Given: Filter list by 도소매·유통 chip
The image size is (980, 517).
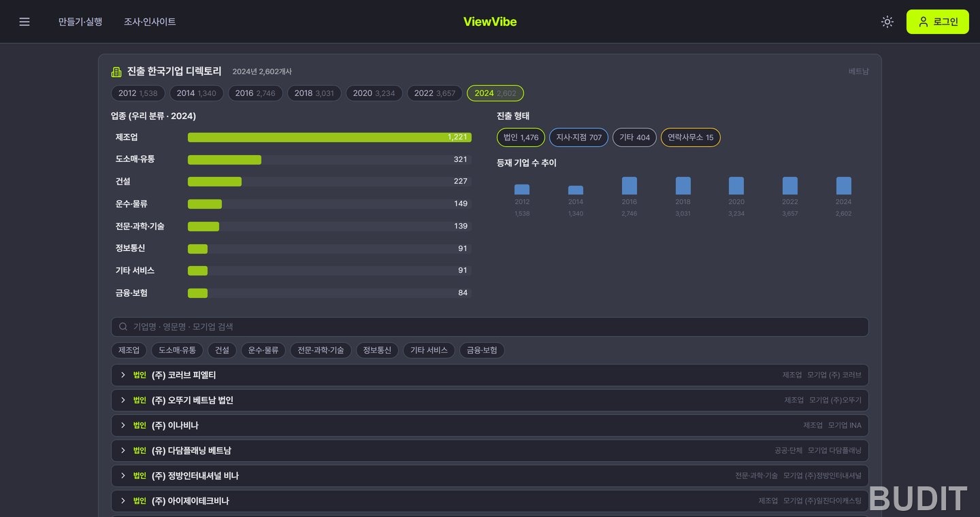Looking at the screenshot, I should [177, 350].
